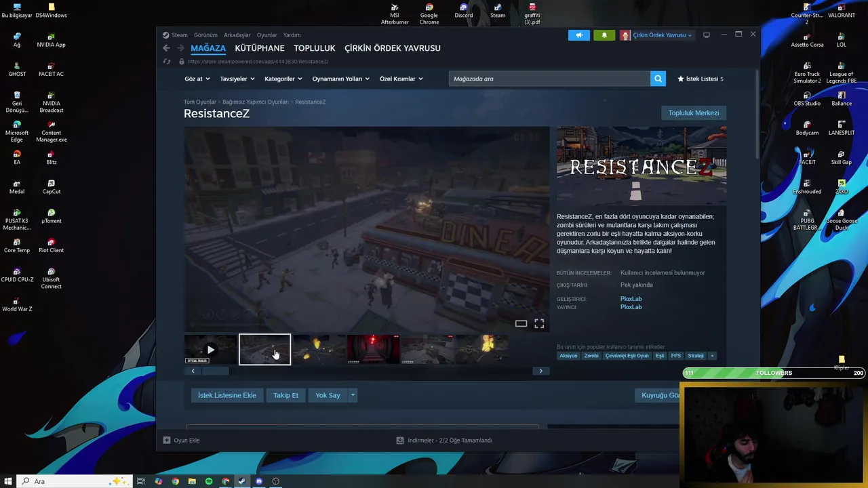Viewport: 868px width, 488px height.
Task: Open the Görünüm menu
Action: 205,35
